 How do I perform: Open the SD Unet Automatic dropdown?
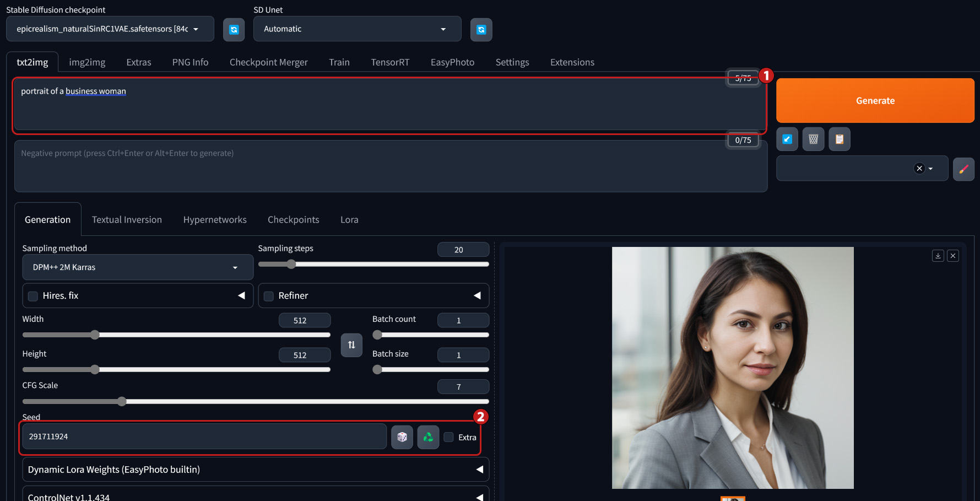click(x=357, y=29)
